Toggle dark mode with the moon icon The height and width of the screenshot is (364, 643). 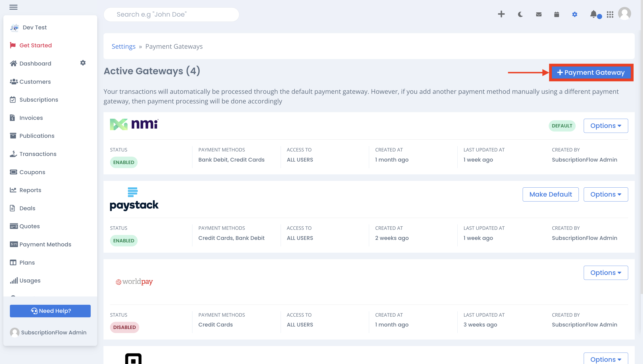coord(520,14)
